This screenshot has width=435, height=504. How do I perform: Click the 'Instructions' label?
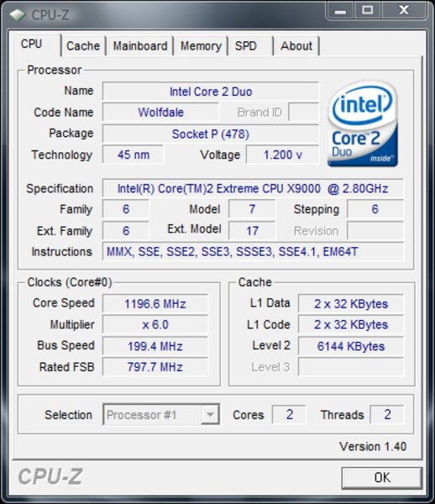(61, 251)
